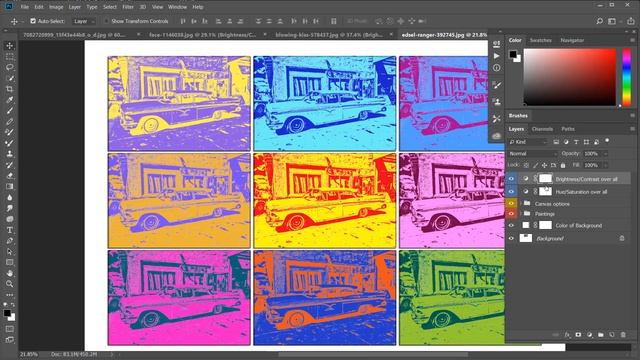Toggle visibility of Paintings group
The height and width of the screenshot is (360, 640).
point(511,213)
